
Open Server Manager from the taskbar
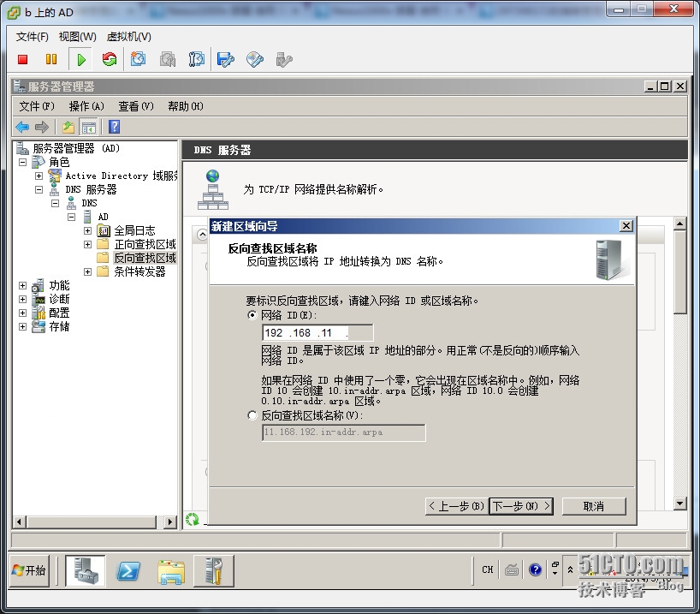click(x=86, y=570)
